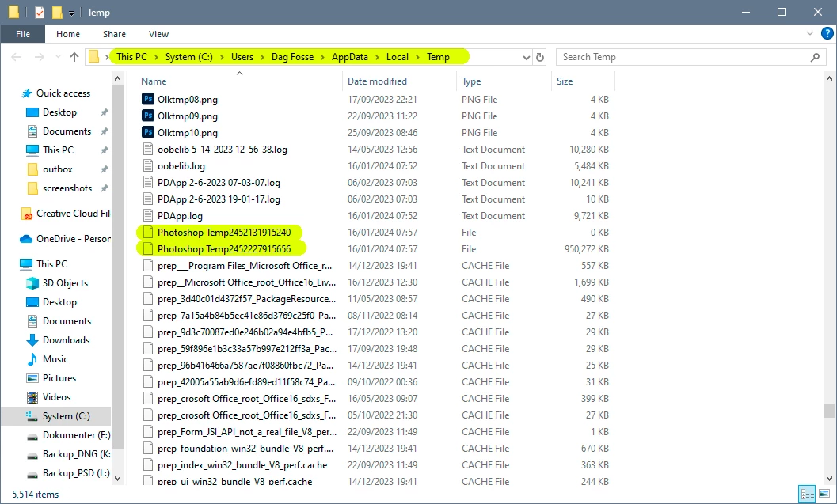Select the Photoshop icon of Olktmp10.png
The height and width of the screenshot is (504, 837).
point(148,131)
